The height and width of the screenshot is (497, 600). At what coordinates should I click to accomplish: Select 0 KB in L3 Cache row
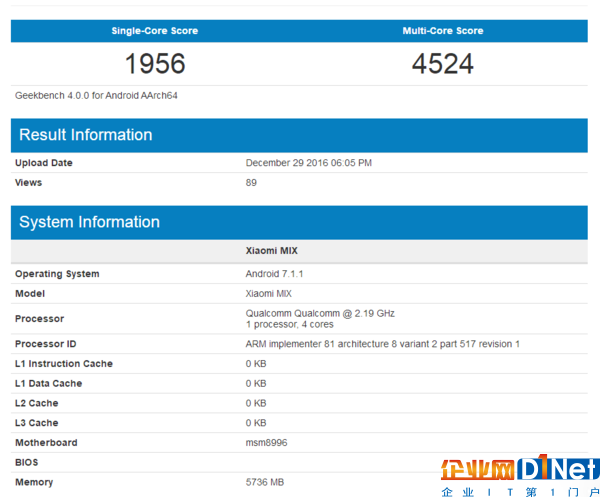click(x=256, y=423)
